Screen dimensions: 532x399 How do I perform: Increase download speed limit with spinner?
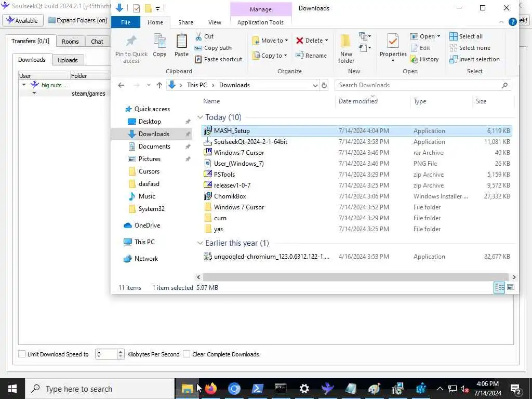(121, 352)
